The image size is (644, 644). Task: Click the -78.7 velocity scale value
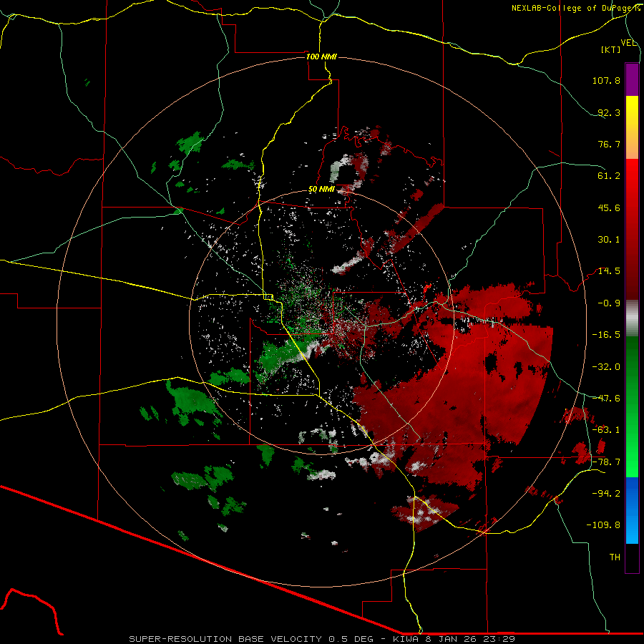point(606,462)
